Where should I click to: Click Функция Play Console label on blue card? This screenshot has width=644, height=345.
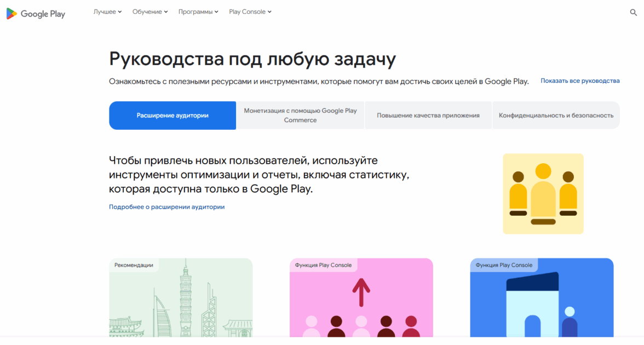pyautogui.click(x=504, y=265)
